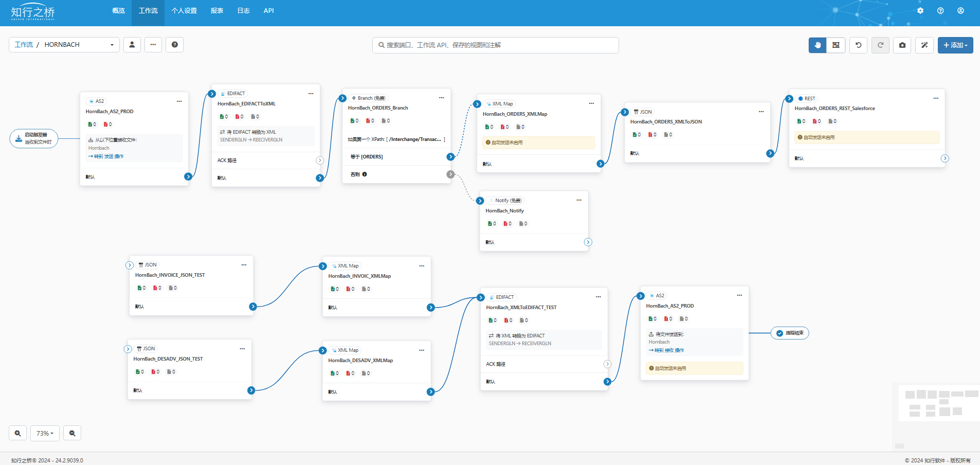Open settings via the gear icon
The width and height of the screenshot is (980, 465).
[x=920, y=11]
